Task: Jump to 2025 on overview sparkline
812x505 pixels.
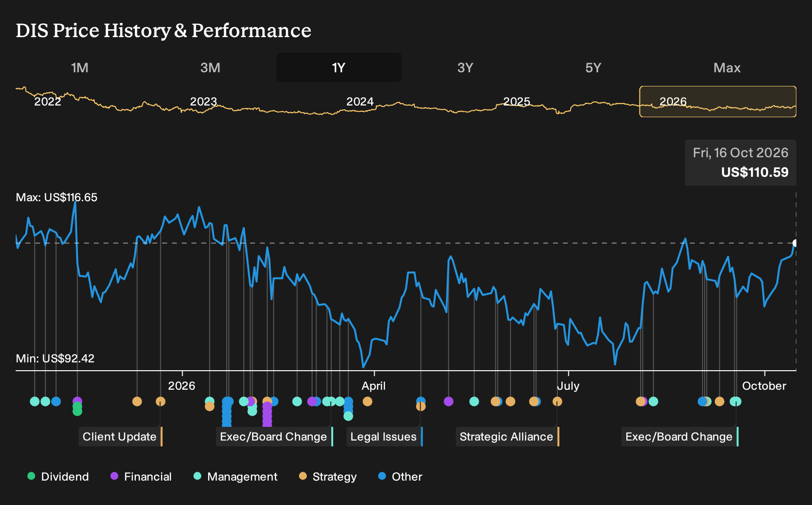Action: click(516, 102)
